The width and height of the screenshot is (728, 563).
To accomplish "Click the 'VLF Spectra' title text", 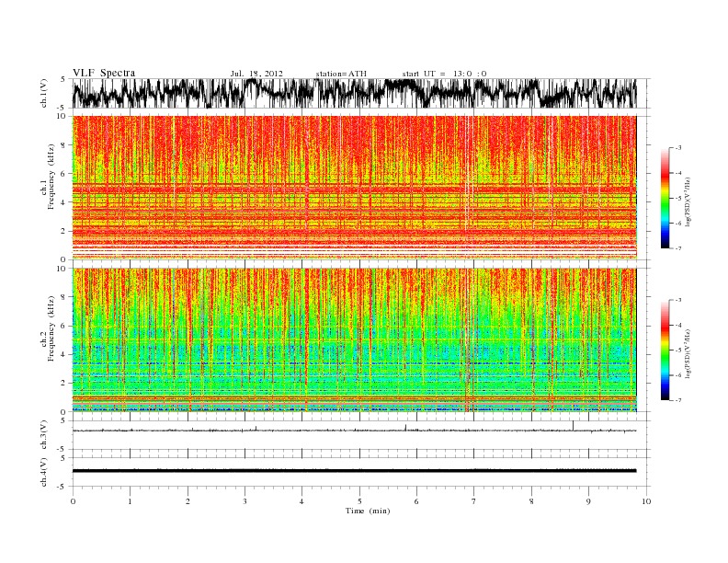I will tap(104, 73).
